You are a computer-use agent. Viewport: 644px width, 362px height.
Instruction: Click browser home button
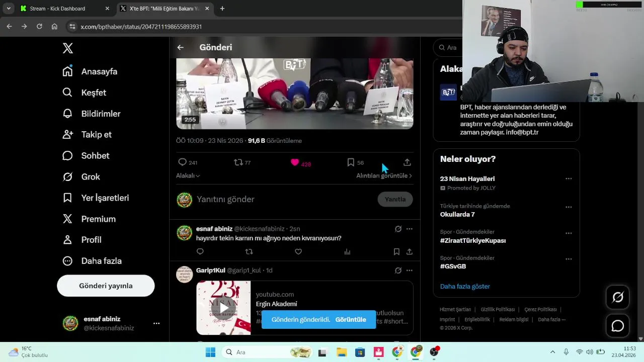click(54, 27)
